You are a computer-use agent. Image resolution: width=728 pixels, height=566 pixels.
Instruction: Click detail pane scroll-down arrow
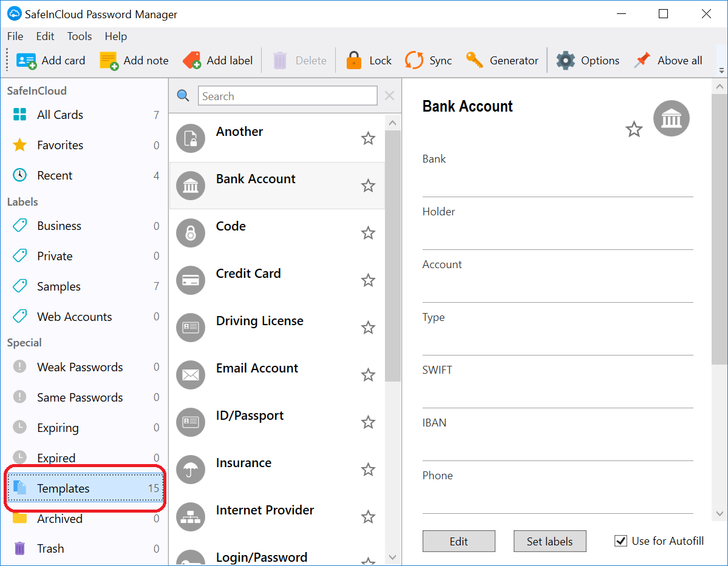(719, 513)
